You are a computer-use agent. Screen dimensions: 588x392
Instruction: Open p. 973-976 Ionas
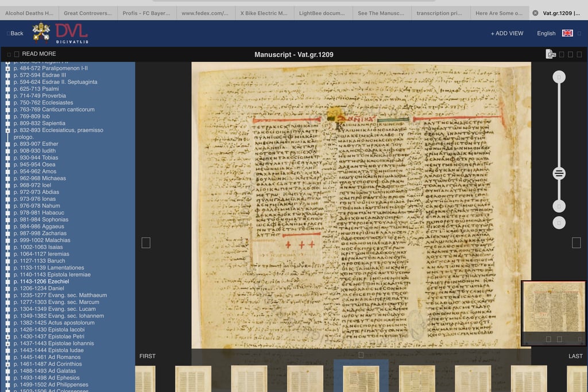[34, 199]
